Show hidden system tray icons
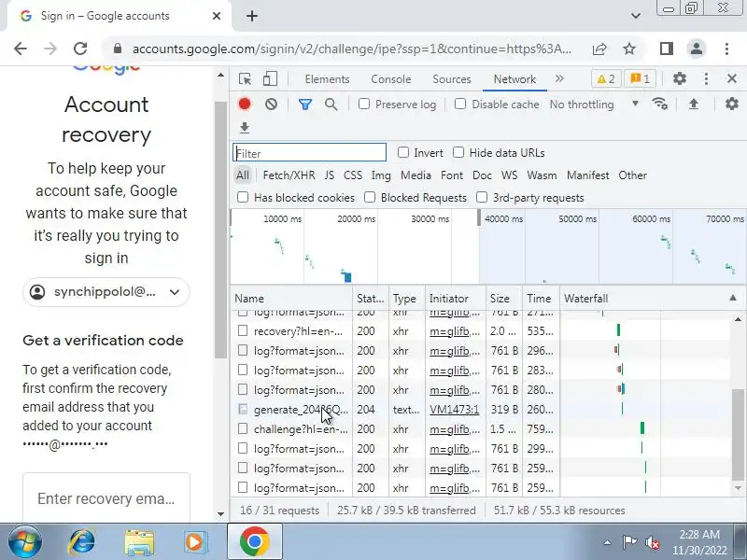 coord(607,542)
